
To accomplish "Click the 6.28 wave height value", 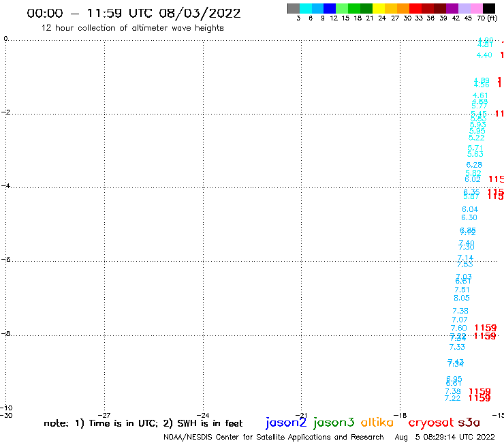I will 474,165.
